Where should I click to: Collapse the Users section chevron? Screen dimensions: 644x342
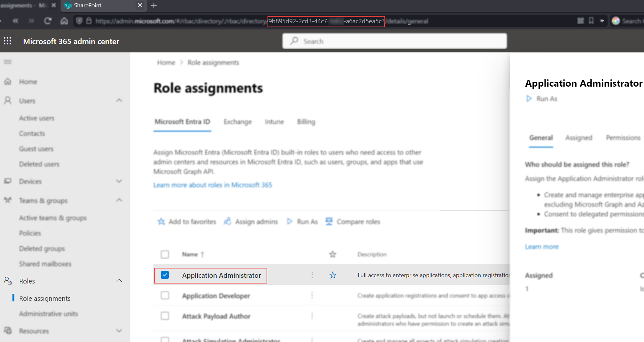[119, 100]
